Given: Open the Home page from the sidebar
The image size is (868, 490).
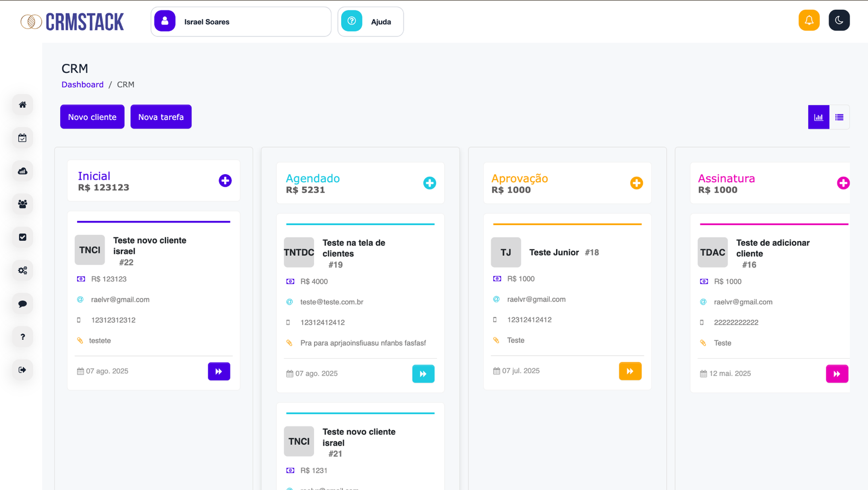Looking at the screenshot, I should (x=22, y=104).
